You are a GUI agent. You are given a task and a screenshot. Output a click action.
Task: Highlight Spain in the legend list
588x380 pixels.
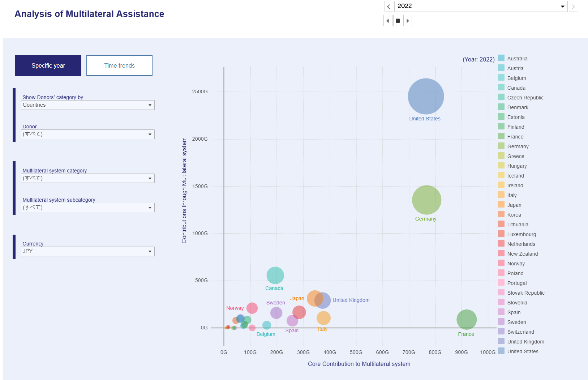point(514,312)
